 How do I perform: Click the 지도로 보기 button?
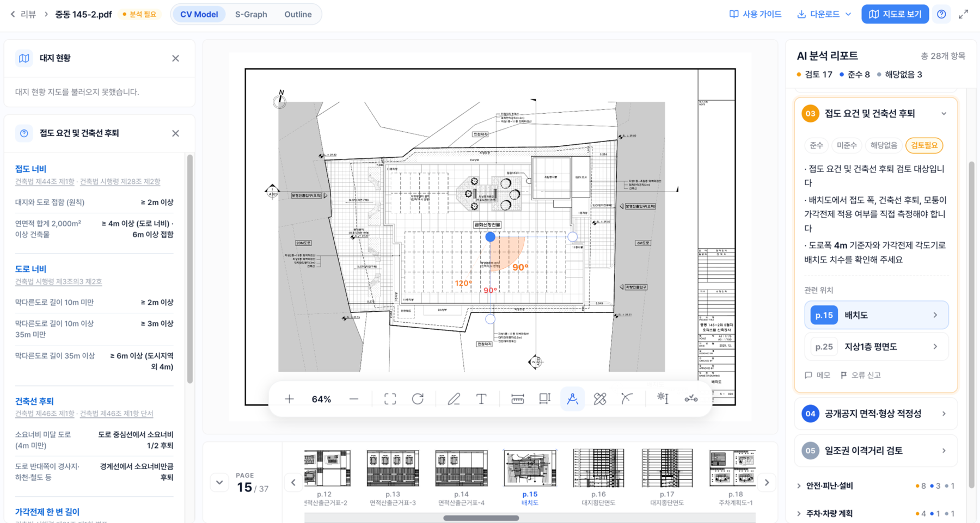pyautogui.click(x=895, y=14)
